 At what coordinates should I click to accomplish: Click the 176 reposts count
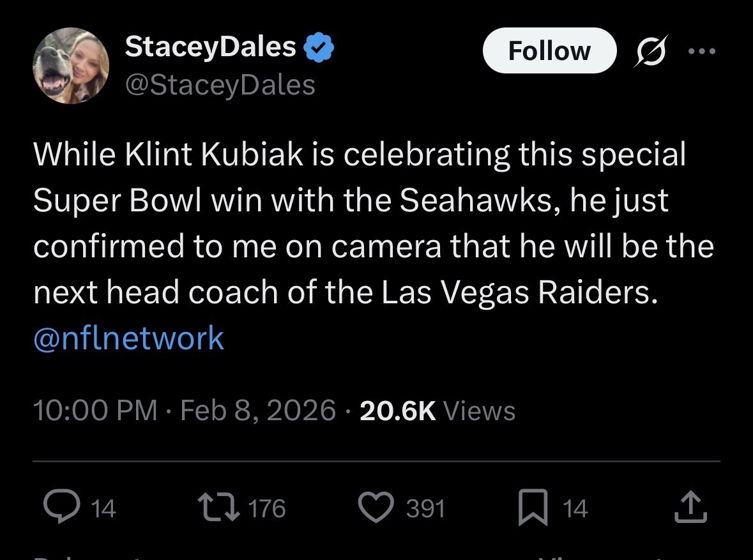pyautogui.click(x=266, y=508)
